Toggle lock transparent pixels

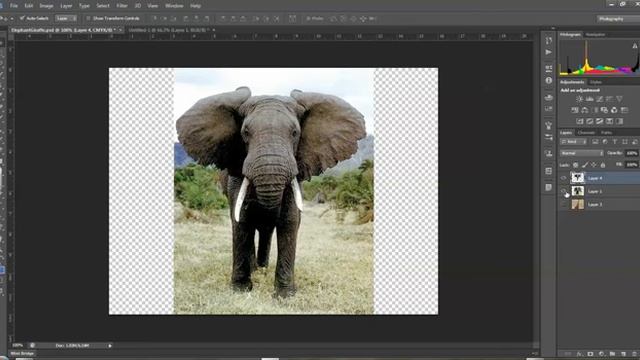pyautogui.click(x=576, y=165)
